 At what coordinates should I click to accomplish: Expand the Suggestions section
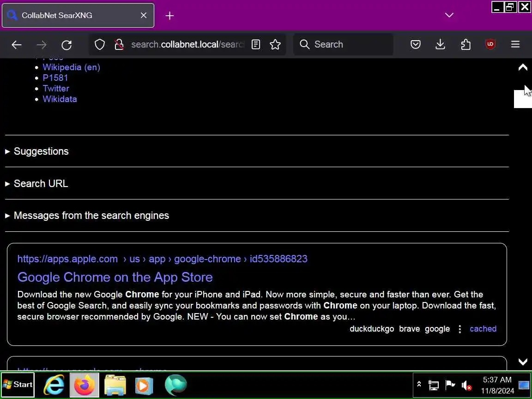(x=41, y=151)
